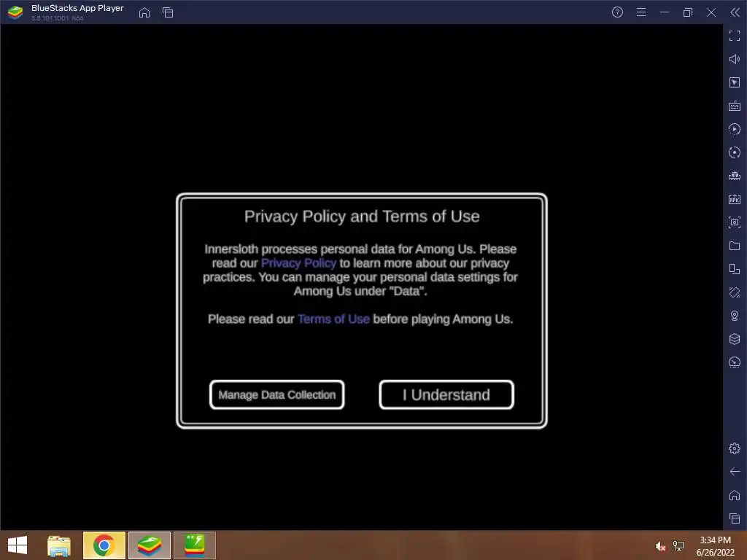Open multi-instance tabs icon in title bar
This screenshot has width=747, height=560.
(x=168, y=12)
